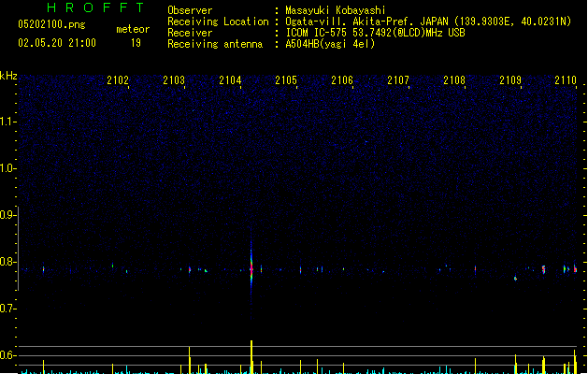This screenshot has height=374, width=588.
Task: Click the antenna value A504HB(yagi 4el)
Action: 330,44
